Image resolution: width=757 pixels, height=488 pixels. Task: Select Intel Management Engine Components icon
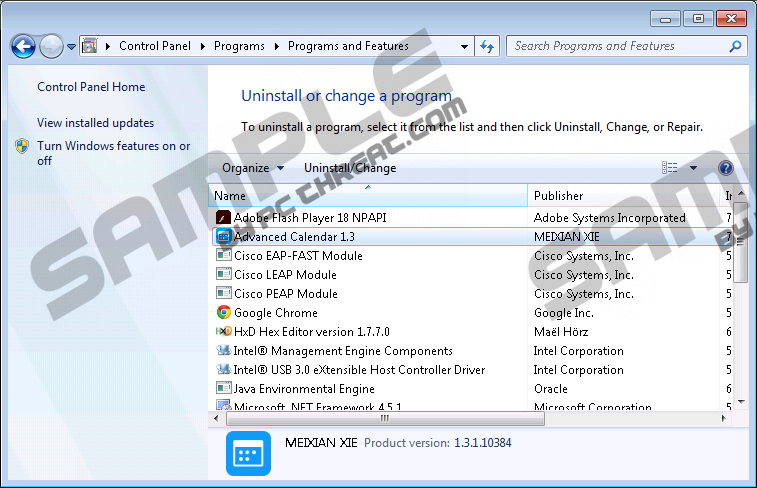pos(224,350)
